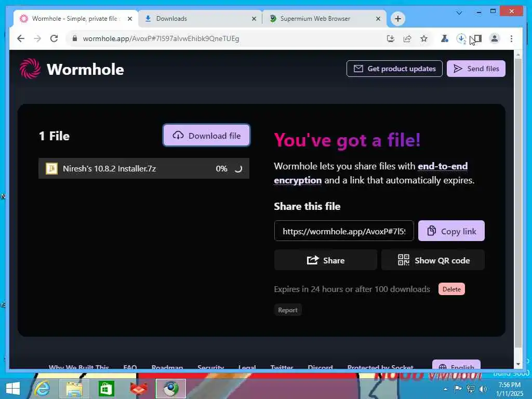Open the red taskbar app icon
532x399 pixels.
tap(138, 389)
